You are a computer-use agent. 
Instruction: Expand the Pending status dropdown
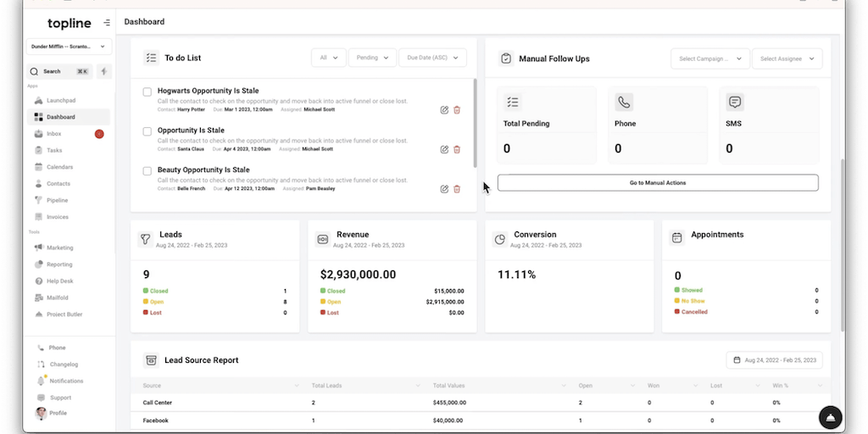[x=371, y=58]
